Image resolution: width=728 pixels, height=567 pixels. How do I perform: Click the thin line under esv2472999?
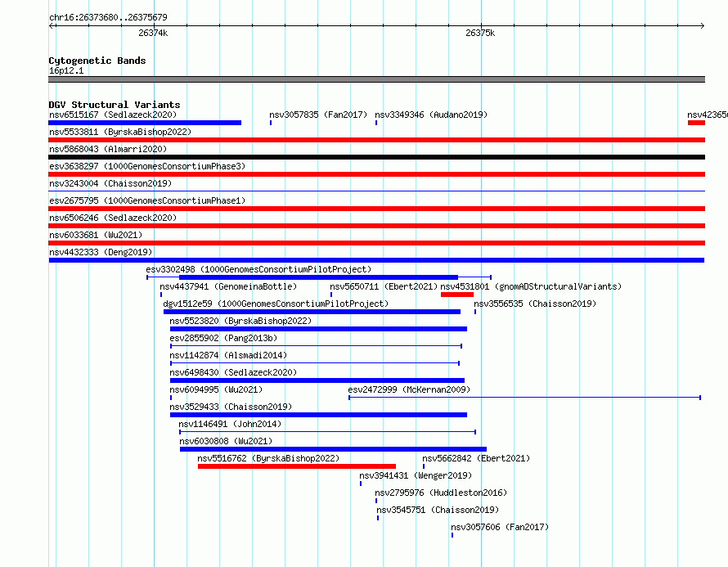[x=524, y=398]
